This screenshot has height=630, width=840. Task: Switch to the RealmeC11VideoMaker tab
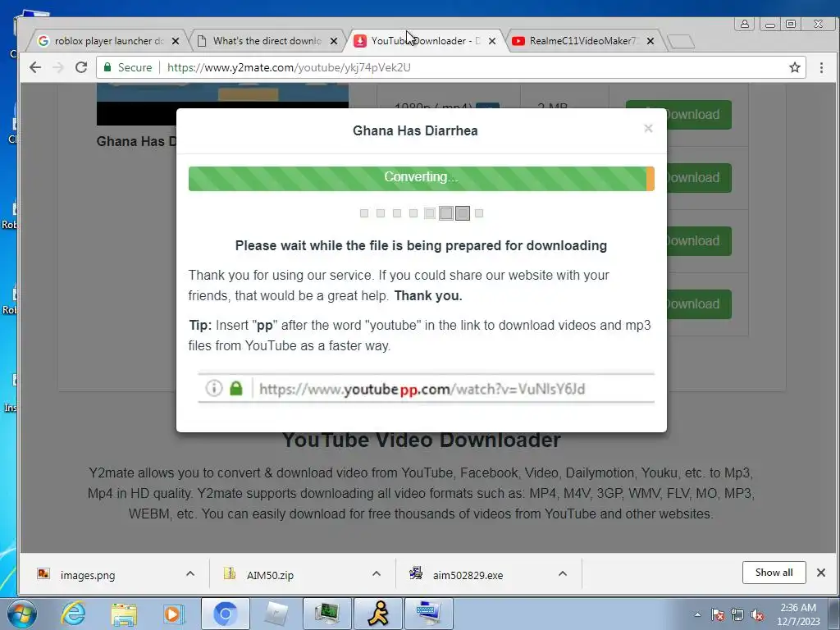pyautogui.click(x=583, y=41)
